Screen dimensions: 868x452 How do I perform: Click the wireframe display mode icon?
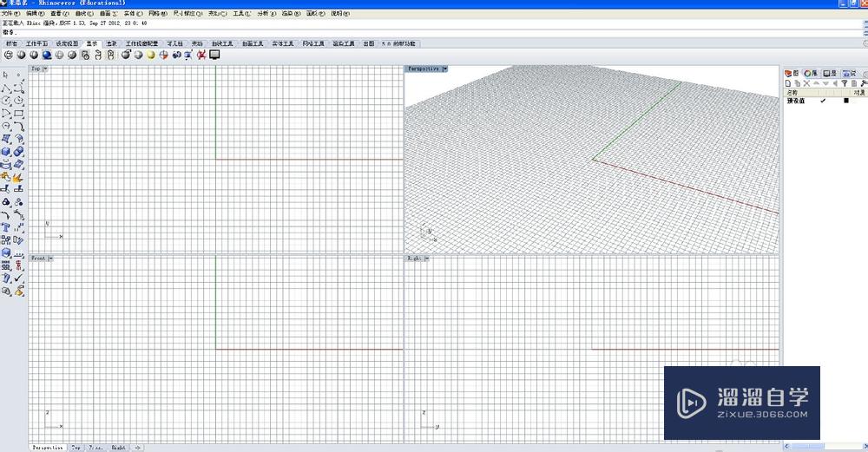click(x=9, y=55)
